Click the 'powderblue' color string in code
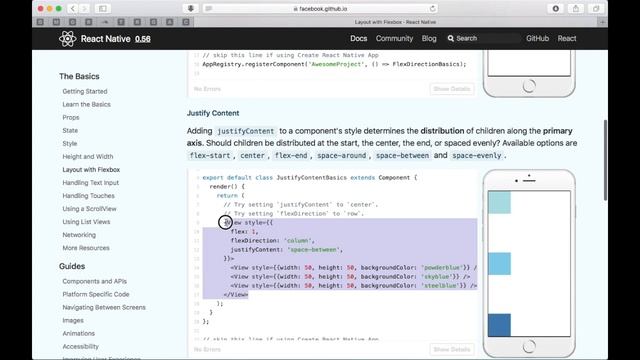This screenshot has height=360, width=640. pos(442,268)
